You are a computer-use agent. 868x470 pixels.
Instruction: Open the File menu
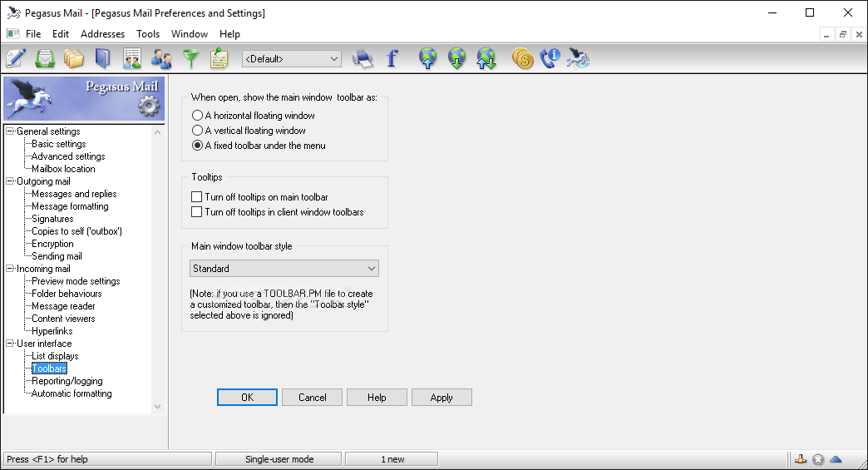pos(33,34)
